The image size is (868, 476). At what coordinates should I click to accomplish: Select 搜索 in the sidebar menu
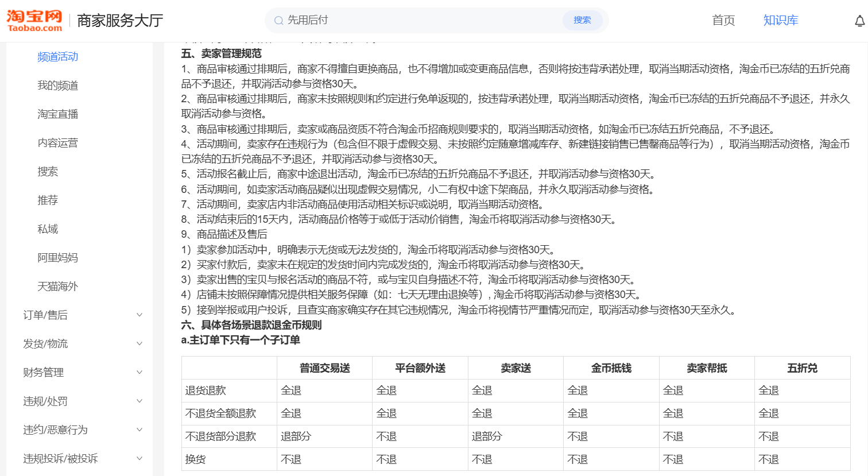(48, 172)
